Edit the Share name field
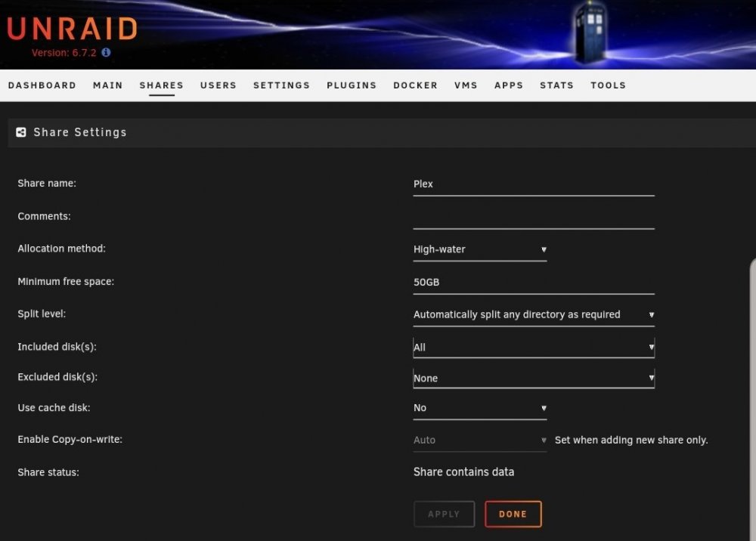Viewport: 756px width, 541px height. click(534, 184)
